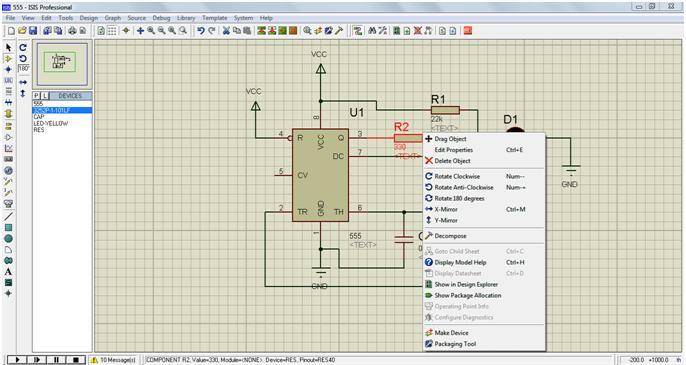This screenshot has width=686, height=365.
Task: Open the Library menu
Action: coord(186,18)
